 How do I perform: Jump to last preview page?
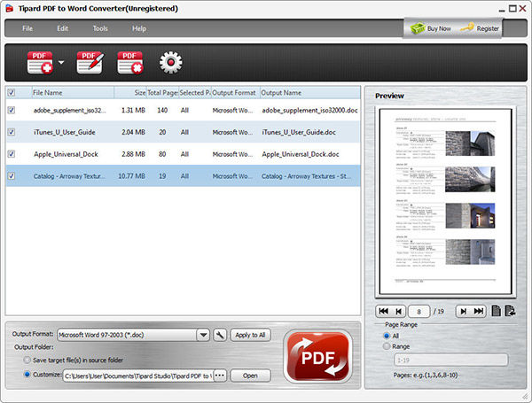tap(479, 311)
